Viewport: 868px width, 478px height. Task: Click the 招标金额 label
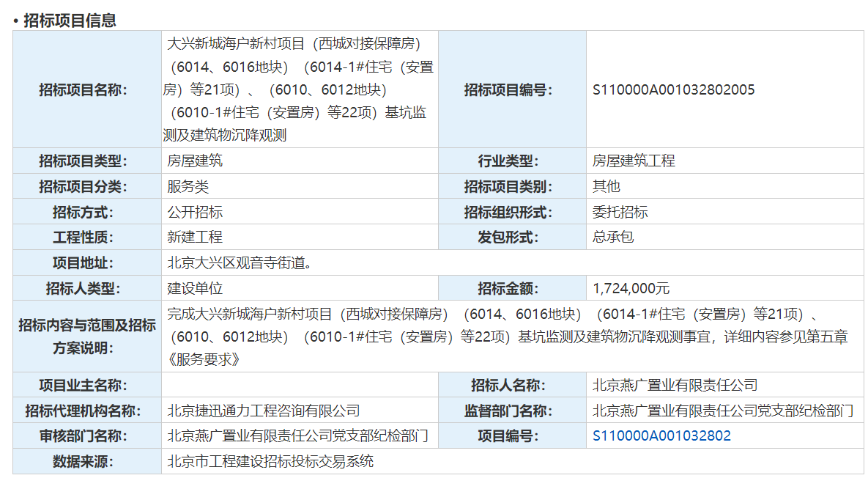click(508, 289)
